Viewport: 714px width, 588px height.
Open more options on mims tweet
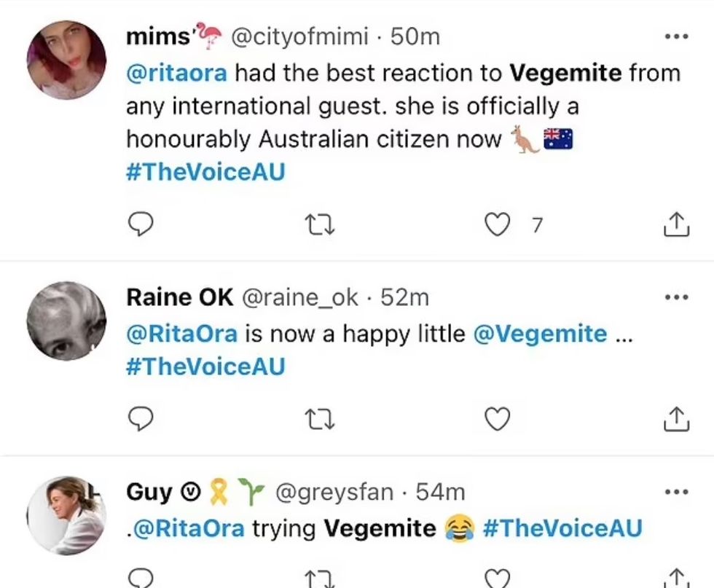676,35
